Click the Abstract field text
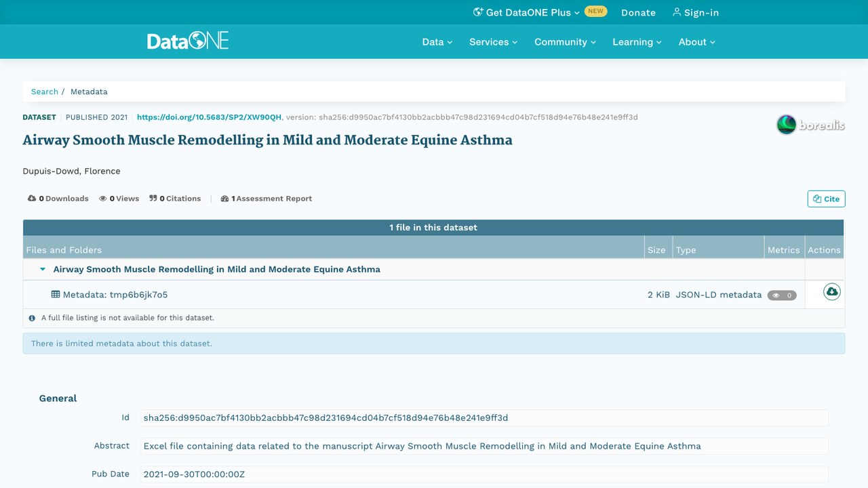 point(484,446)
